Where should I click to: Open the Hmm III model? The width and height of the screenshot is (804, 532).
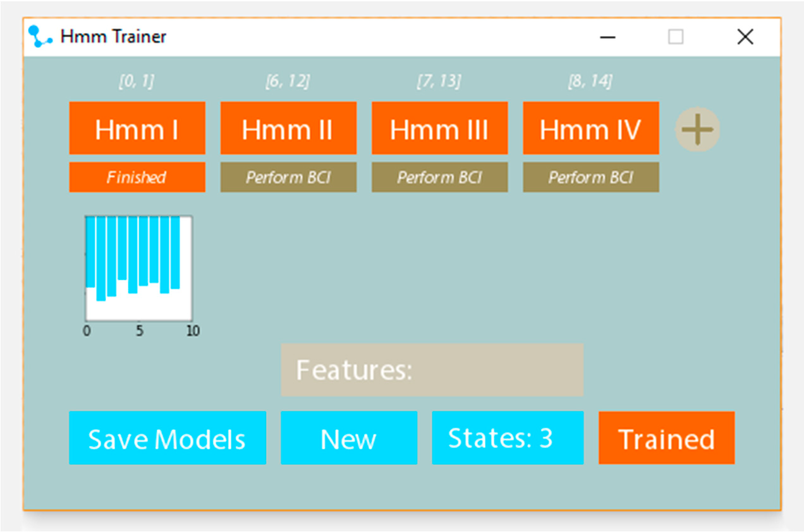point(440,128)
